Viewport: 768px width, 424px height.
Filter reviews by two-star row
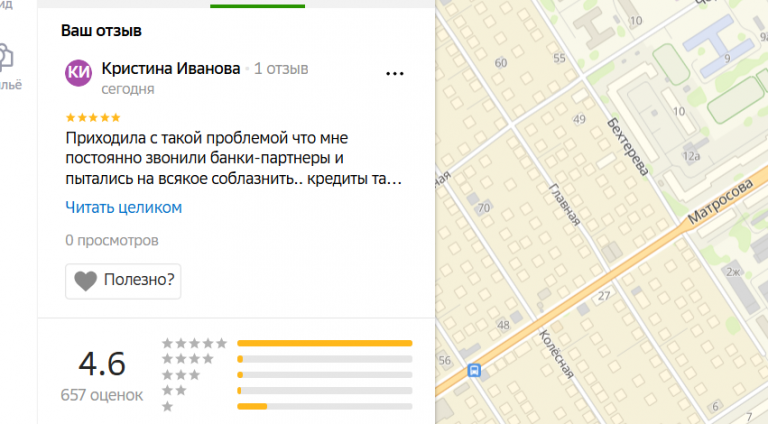click(288, 391)
